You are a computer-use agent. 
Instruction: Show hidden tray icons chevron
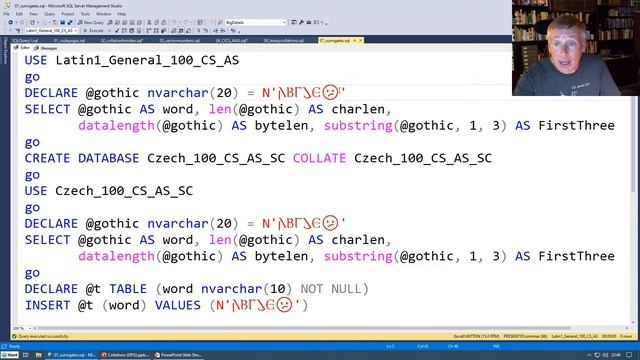589,355
